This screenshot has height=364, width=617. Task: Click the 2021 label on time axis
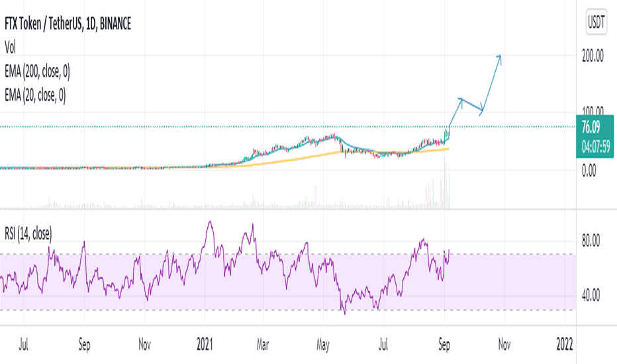tap(205, 345)
